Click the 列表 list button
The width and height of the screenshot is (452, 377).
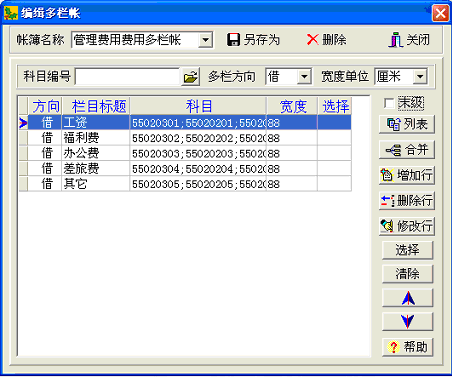click(x=407, y=124)
